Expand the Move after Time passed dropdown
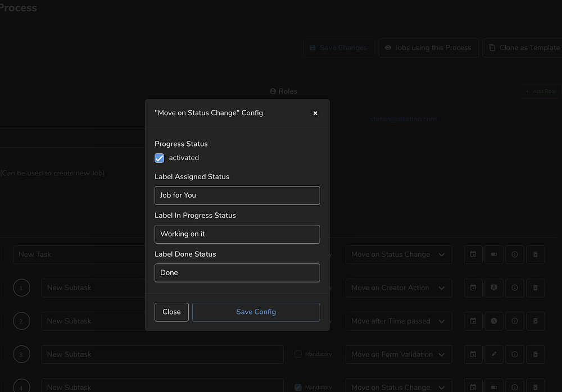The width and height of the screenshot is (562, 392). pyautogui.click(x=398, y=321)
